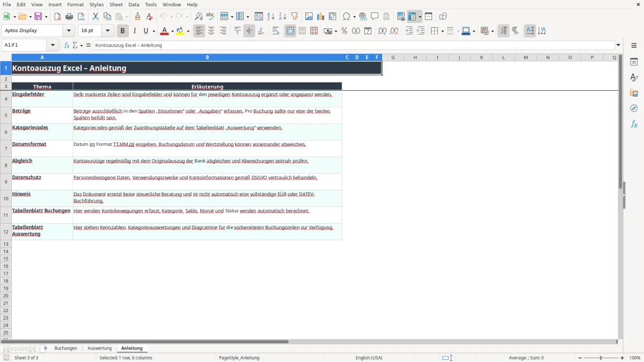
Task: Click the Increase Indent icon
Action: point(409,31)
